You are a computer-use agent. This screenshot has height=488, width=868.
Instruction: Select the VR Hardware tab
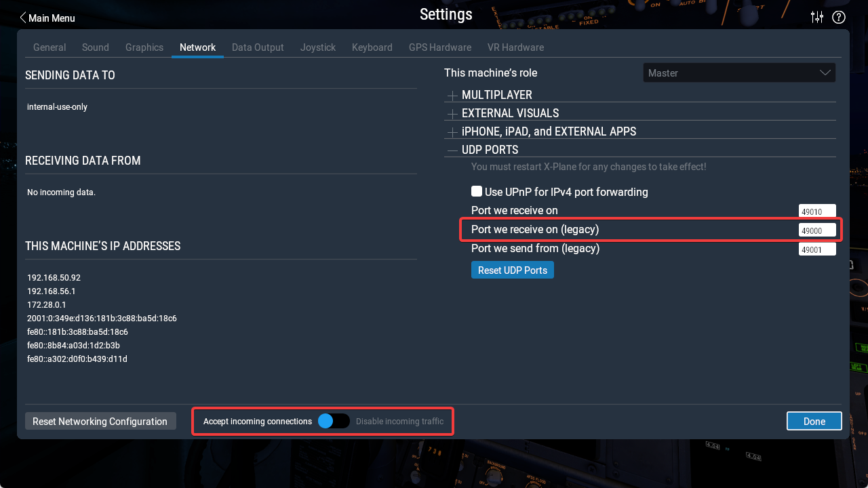pyautogui.click(x=515, y=47)
